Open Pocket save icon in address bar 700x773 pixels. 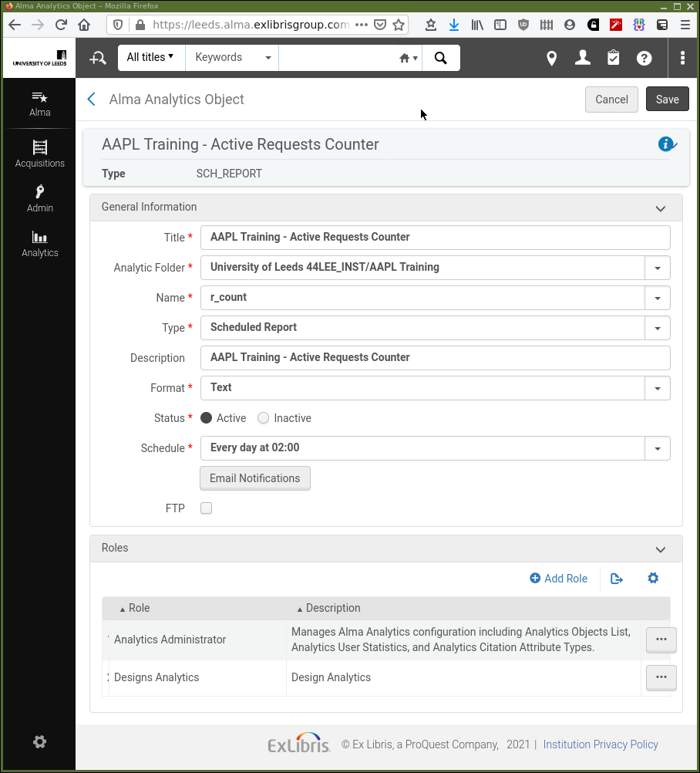(380, 25)
